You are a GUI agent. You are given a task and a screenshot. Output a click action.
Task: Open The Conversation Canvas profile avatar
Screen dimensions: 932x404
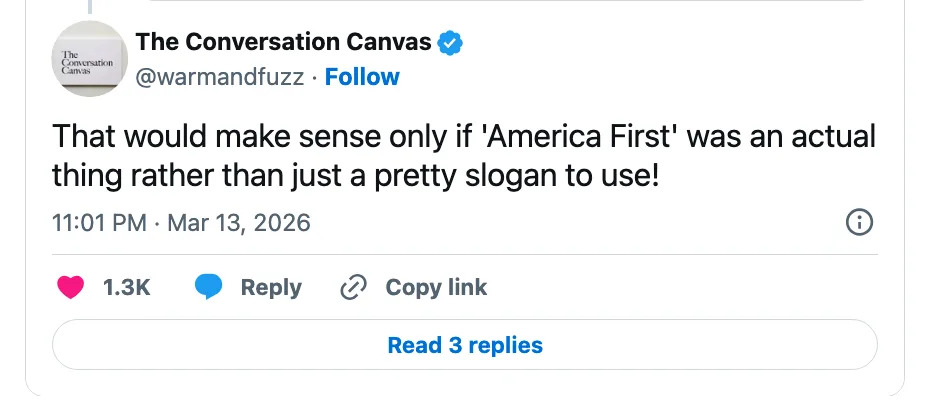pyautogui.click(x=88, y=60)
